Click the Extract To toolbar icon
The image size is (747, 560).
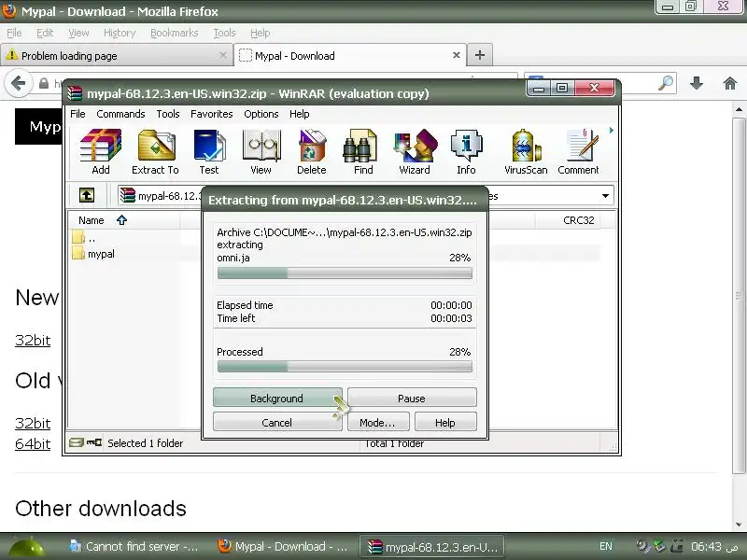(x=155, y=152)
